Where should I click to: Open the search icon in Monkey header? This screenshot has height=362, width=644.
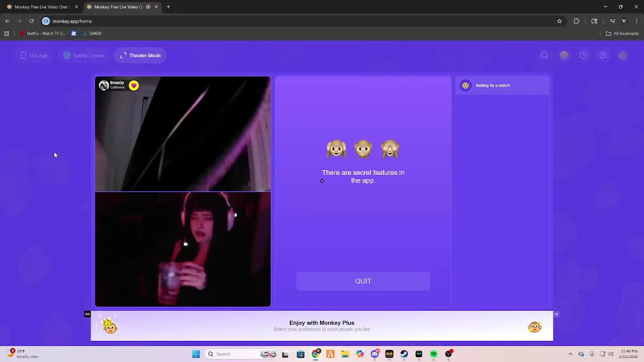click(544, 55)
